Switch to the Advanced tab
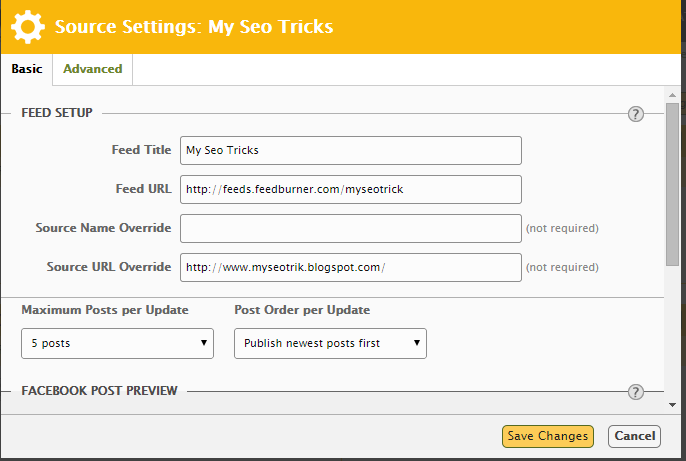The image size is (686, 461). pyautogui.click(x=92, y=69)
